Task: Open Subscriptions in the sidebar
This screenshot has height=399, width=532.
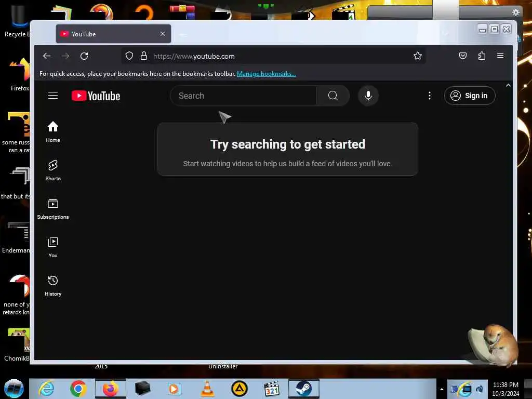Action: pos(53,209)
